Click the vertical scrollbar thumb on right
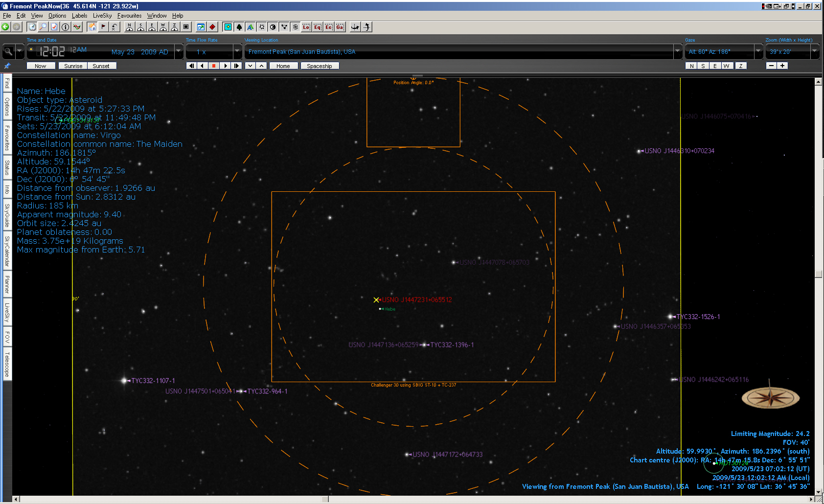Viewport: 824px width, 504px height. [818, 274]
